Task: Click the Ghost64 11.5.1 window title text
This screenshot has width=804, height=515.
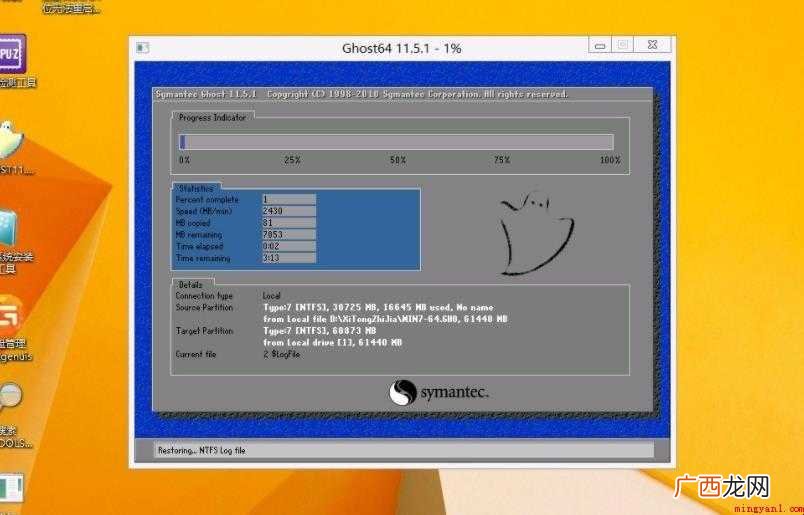Action: 401,48
